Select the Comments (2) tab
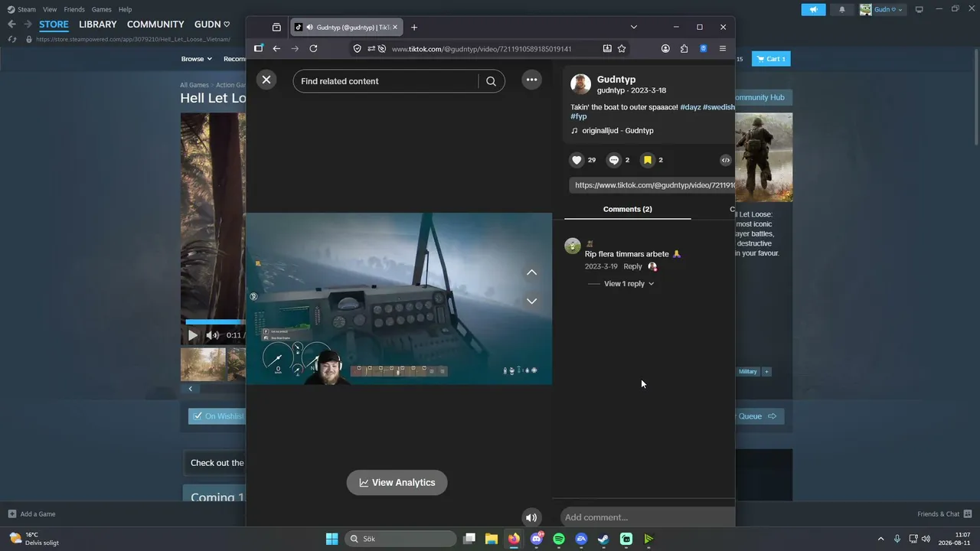The image size is (980, 551). [628, 210]
